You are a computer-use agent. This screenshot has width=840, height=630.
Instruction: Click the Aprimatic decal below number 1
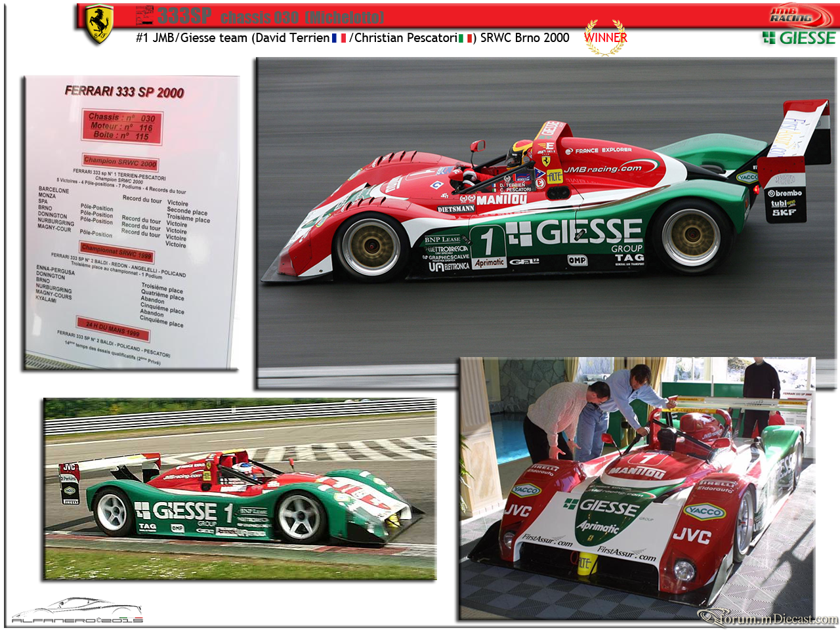[490, 263]
